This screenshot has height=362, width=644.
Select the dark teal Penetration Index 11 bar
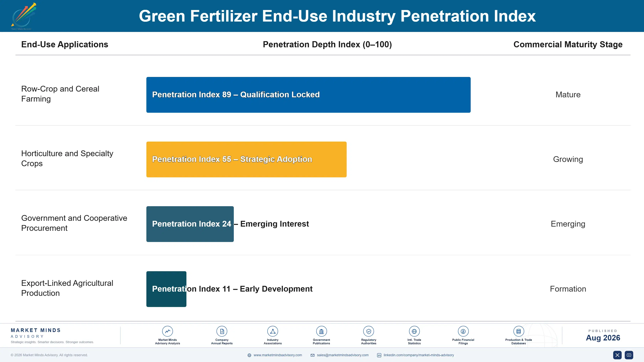pos(166,289)
